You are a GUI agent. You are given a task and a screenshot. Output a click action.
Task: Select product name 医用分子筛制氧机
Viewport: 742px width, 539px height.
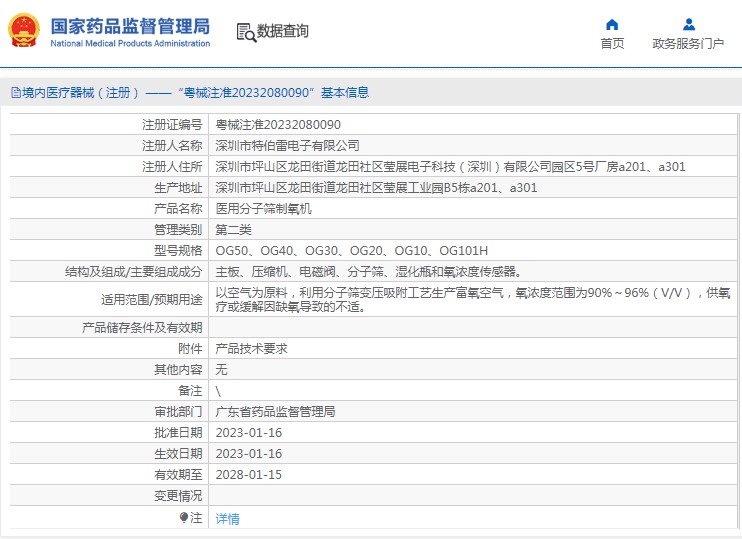point(264,209)
